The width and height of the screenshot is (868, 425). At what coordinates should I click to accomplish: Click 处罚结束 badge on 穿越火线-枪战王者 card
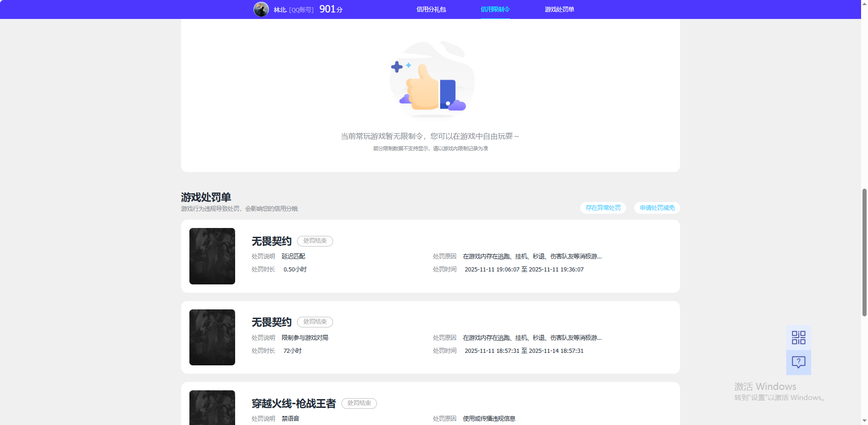[359, 403]
